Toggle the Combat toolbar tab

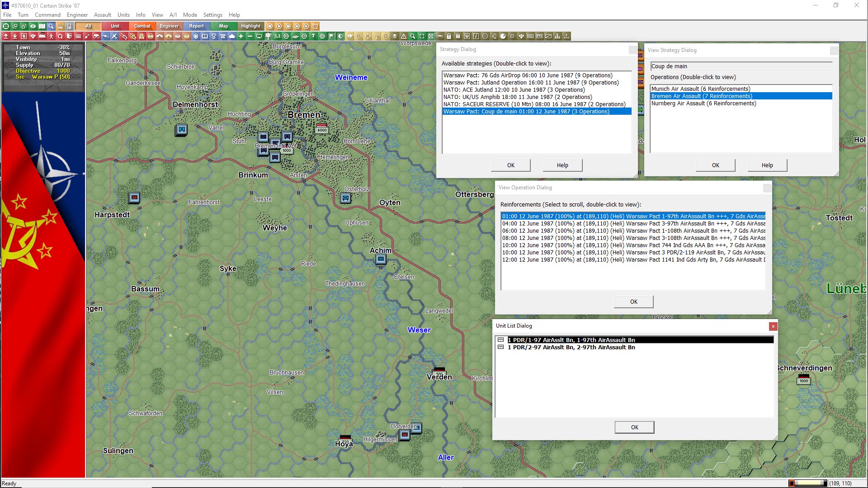142,26
